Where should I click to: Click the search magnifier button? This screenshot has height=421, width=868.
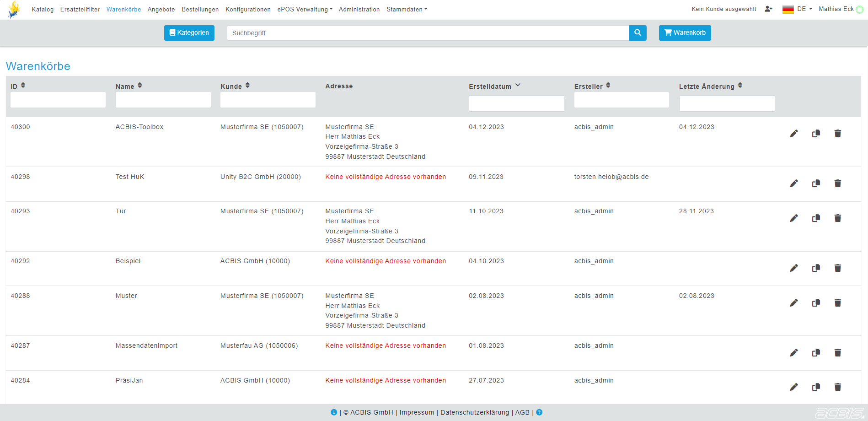tap(638, 33)
